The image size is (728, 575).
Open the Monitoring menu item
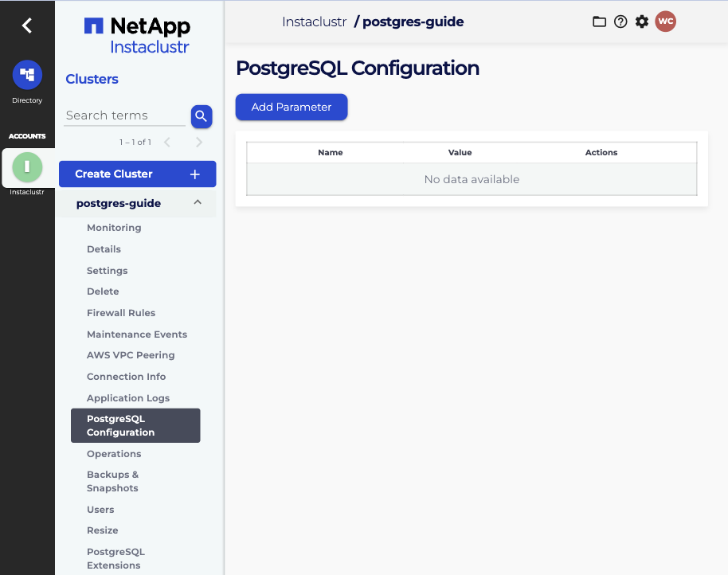click(x=114, y=228)
